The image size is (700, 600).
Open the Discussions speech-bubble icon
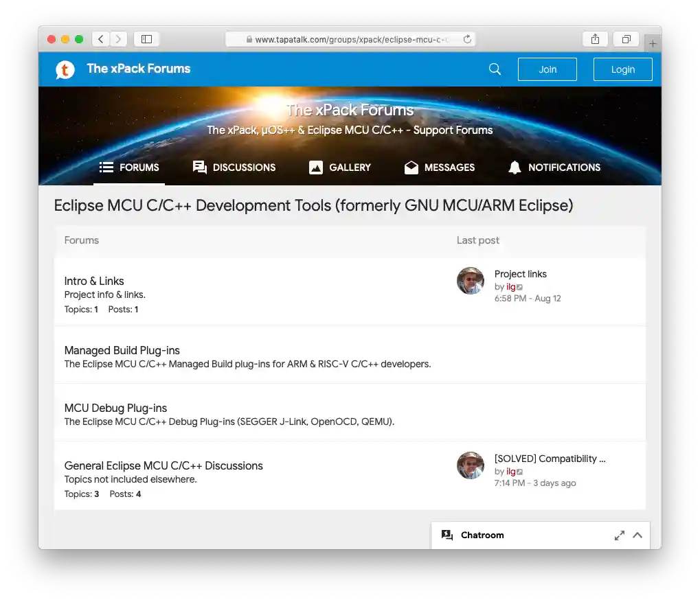pyautogui.click(x=199, y=167)
